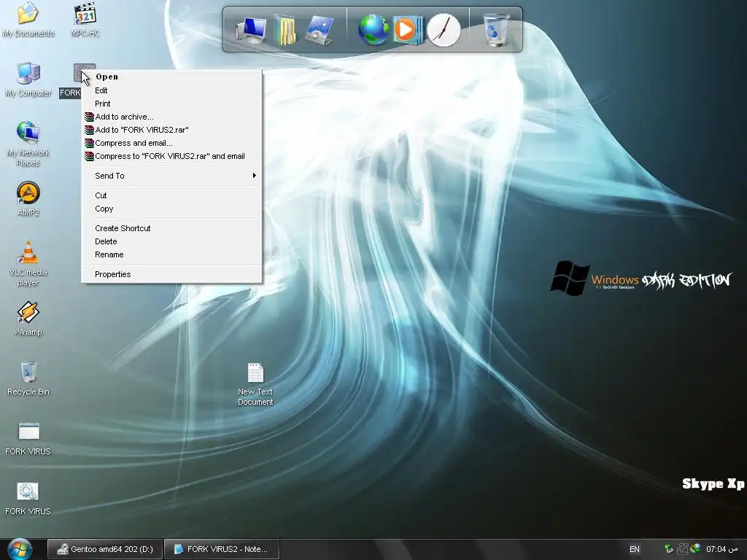Click the colorful network connection tray icon
The image size is (747, 560).
pyautogui.click(x=696, y=548)
